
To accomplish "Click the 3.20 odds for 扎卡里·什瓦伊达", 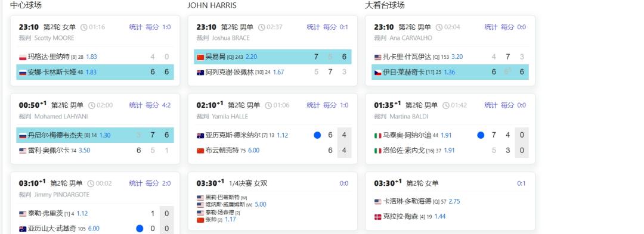I will click(457, 57).
